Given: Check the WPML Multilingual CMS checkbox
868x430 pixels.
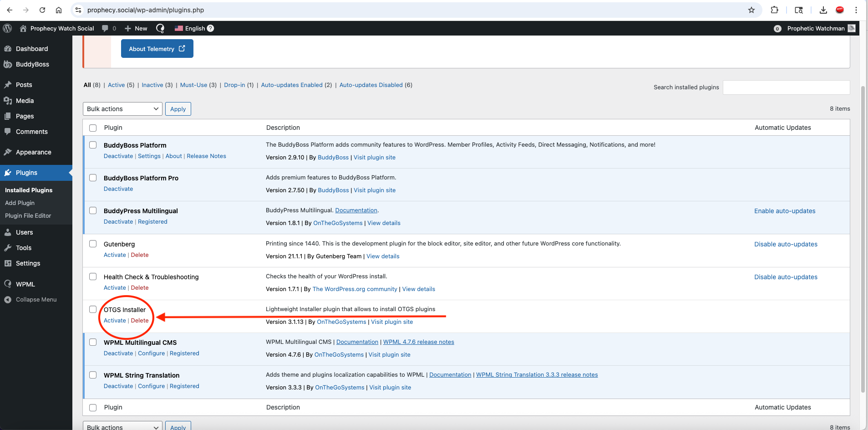Looking at the screenshot, I should click(x=93, y=342).
